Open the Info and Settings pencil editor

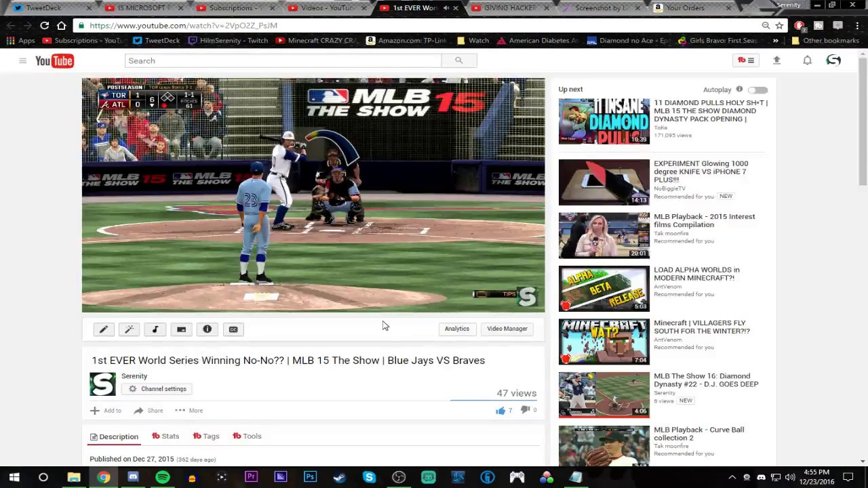(104, 329)
